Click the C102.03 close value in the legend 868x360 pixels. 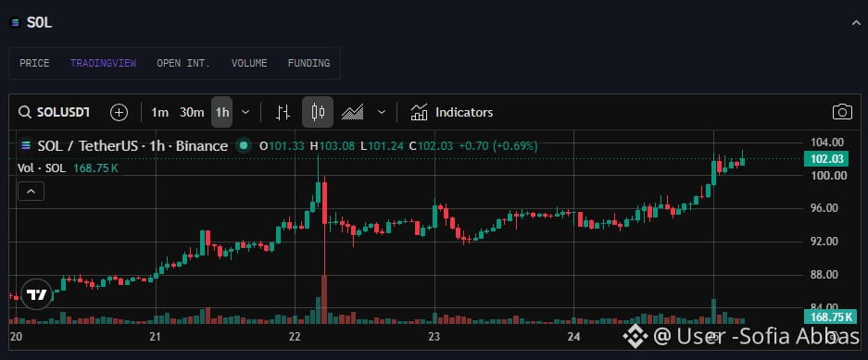(x=431, y=146)
